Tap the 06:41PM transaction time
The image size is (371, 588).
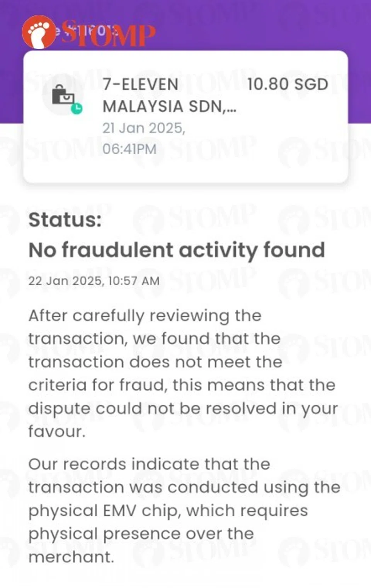129,149
